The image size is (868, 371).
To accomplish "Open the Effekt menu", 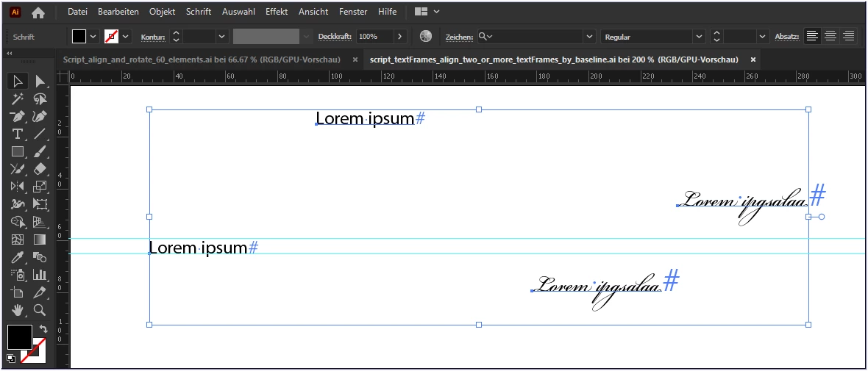I will point(277,11).
